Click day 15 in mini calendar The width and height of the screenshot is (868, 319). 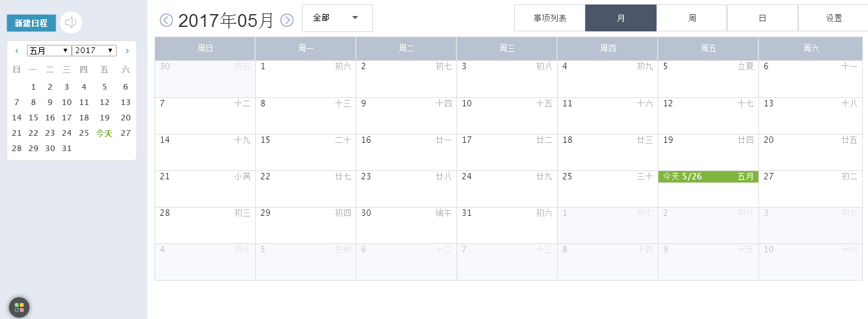(33, 118)
